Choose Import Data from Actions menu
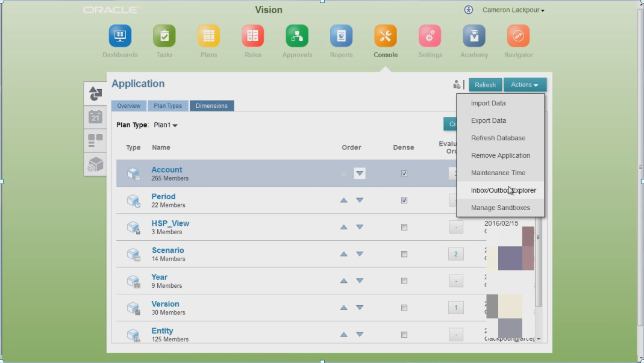This screenshot has width=644, height=363. (500, 103)
